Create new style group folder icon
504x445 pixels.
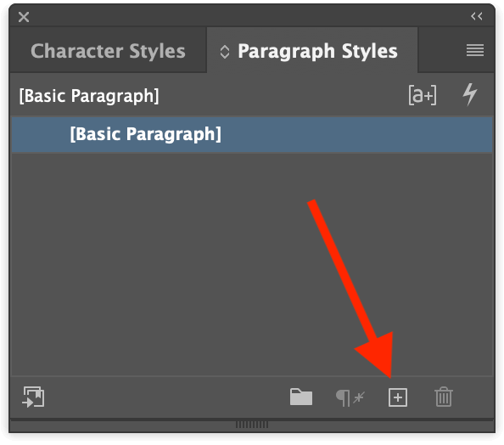301,397
